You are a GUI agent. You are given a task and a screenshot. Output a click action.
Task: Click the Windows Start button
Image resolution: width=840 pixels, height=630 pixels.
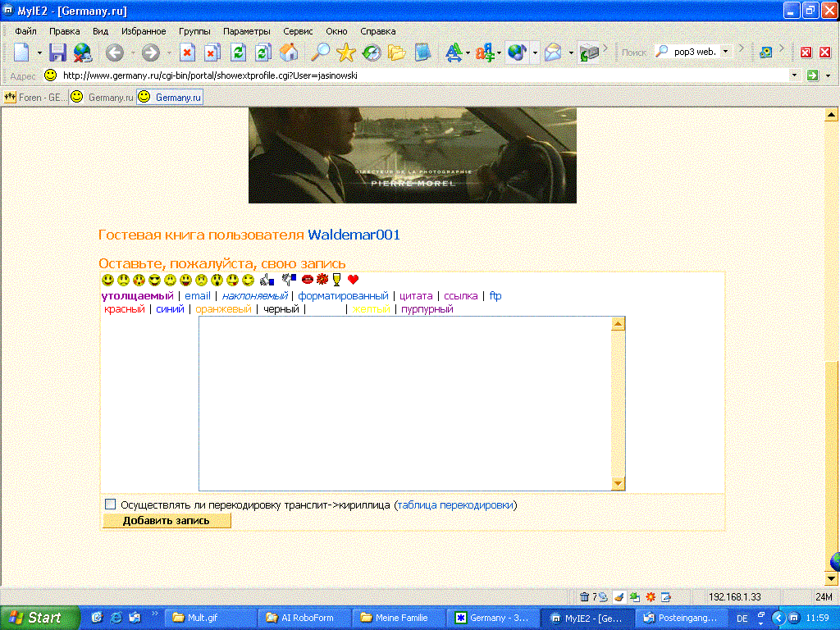click(39, 618)
